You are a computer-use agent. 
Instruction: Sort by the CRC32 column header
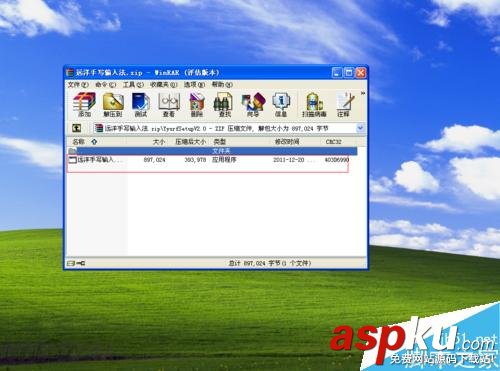[x=334, y=142]
